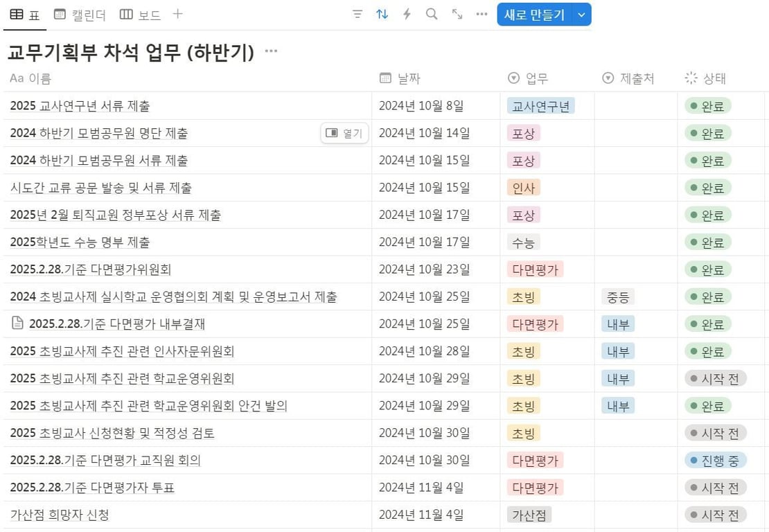This screenshot has height=532, width=769.
Task: Open row 2025 초빙교사제 추진 관련 학교운영위원회 안건 발의
Action: point(148,405)
